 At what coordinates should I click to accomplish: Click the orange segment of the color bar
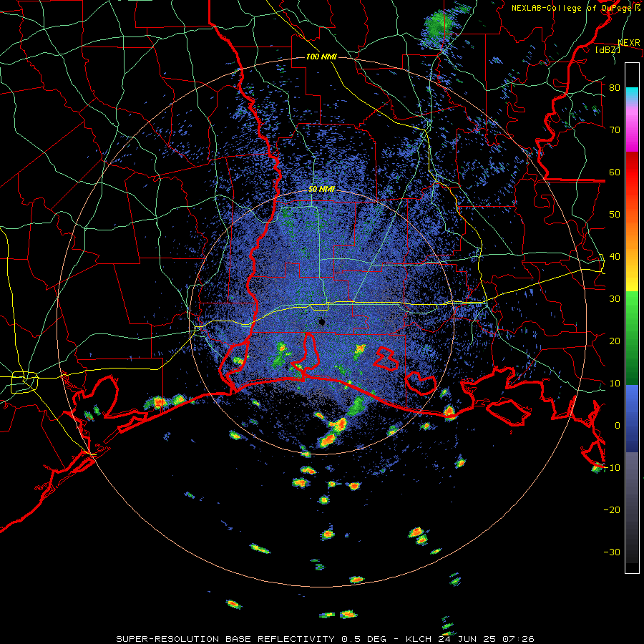pos(632,234)
